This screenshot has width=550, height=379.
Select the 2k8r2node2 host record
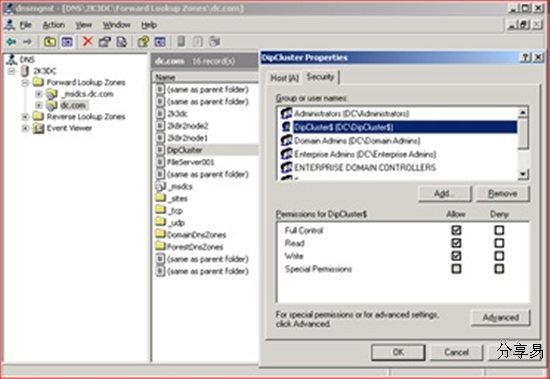click(188, 126)
